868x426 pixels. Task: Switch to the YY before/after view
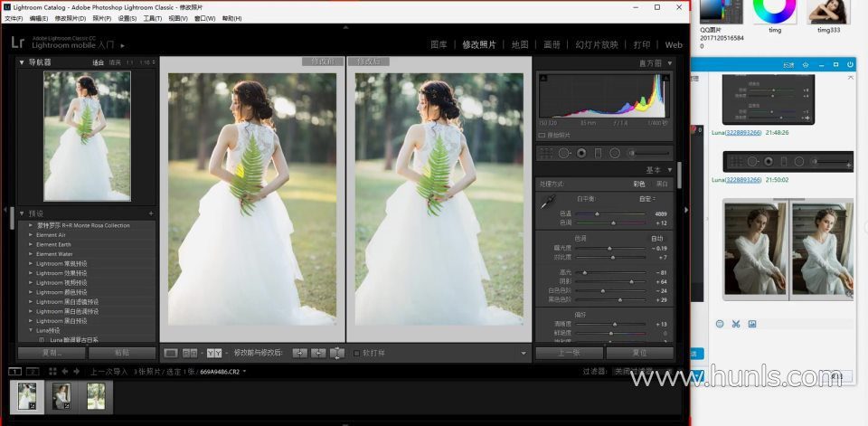point(214,353)
